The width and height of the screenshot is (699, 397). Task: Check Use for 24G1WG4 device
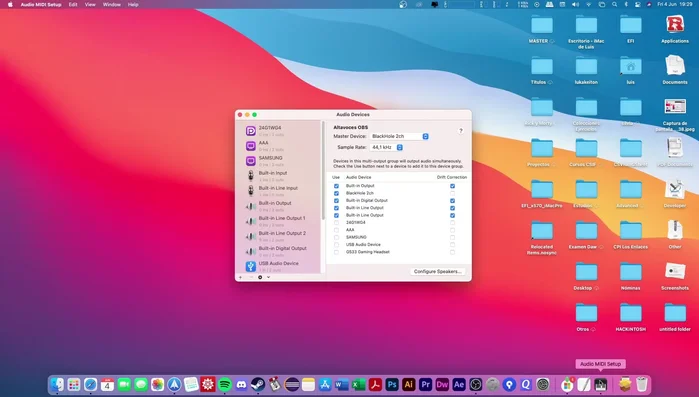(x=337, y=222)
